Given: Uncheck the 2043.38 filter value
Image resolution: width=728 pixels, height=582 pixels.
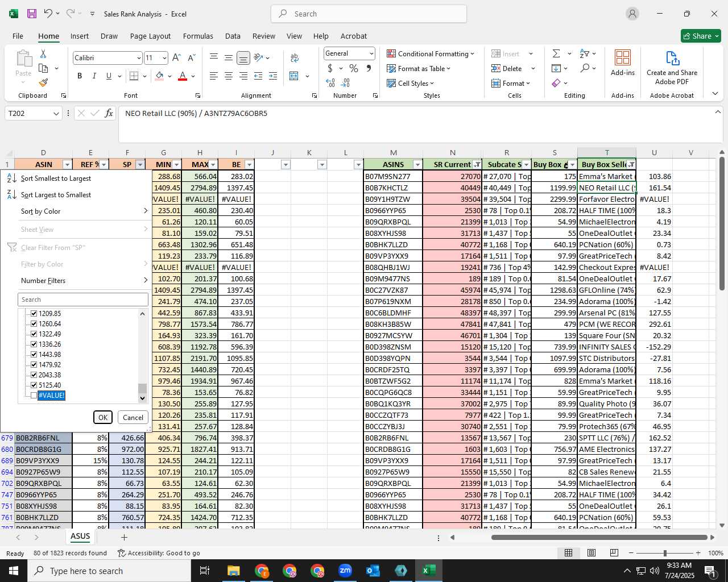Looking at the screenshot, I should tap(34, 375).
